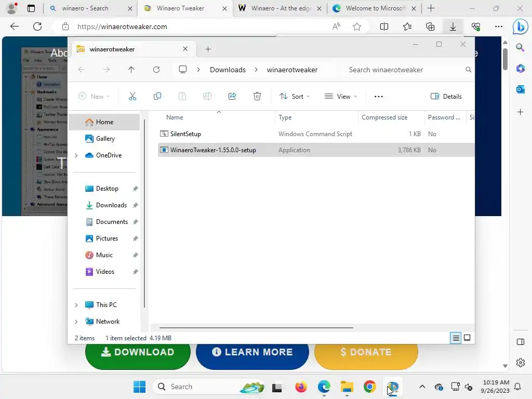The height and width of the screenshot is (399, 532).
Task: Open Edge Settings and more menu
Action: [498, 26]
